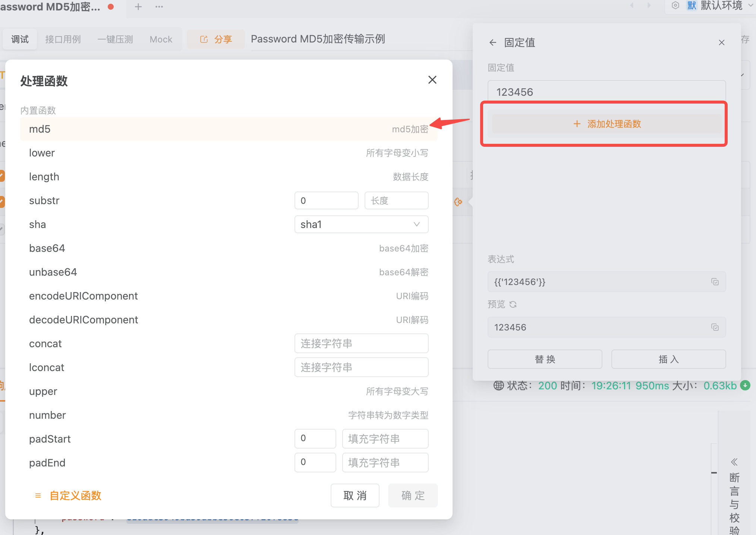
Task: Expand the sha1 algorithm dropdown
Action: pos(361,224)
